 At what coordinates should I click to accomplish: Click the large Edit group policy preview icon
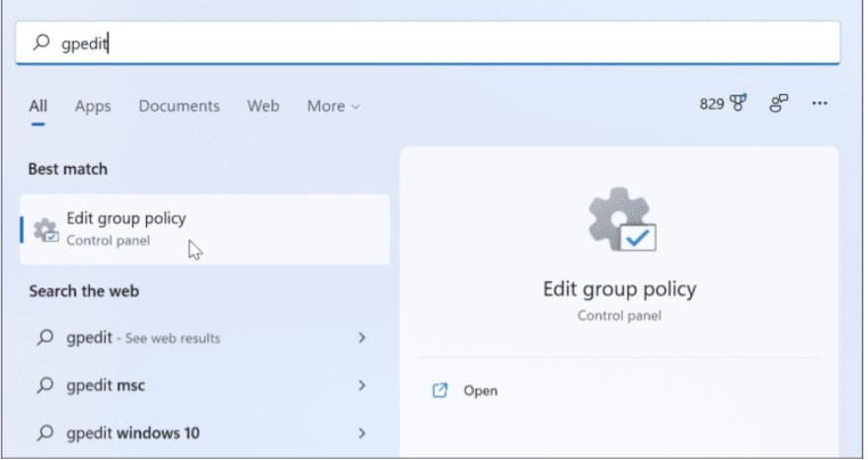click(x=620, y=219)
